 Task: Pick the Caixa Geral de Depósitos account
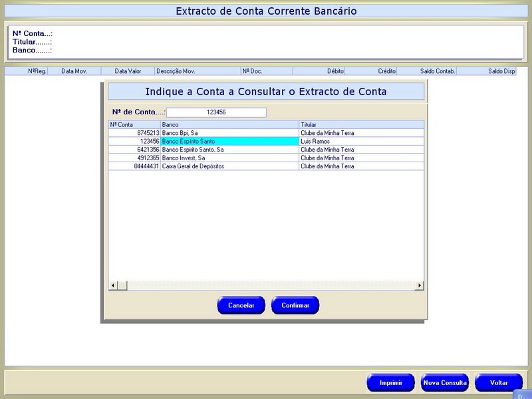tap(229, 166)
